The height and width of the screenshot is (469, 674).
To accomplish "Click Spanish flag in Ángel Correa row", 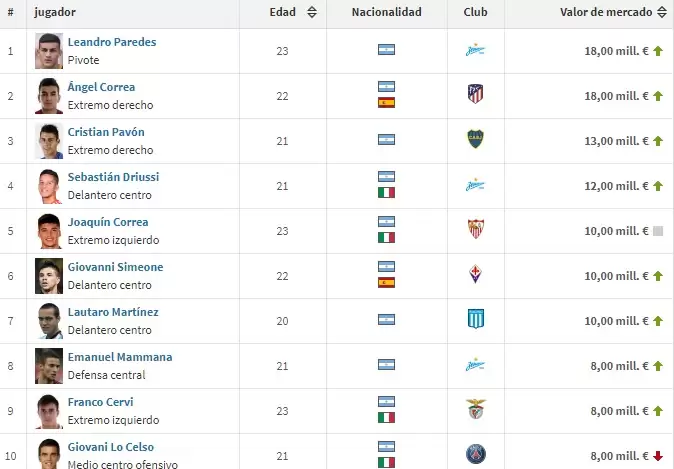I will tap(387, 102).
